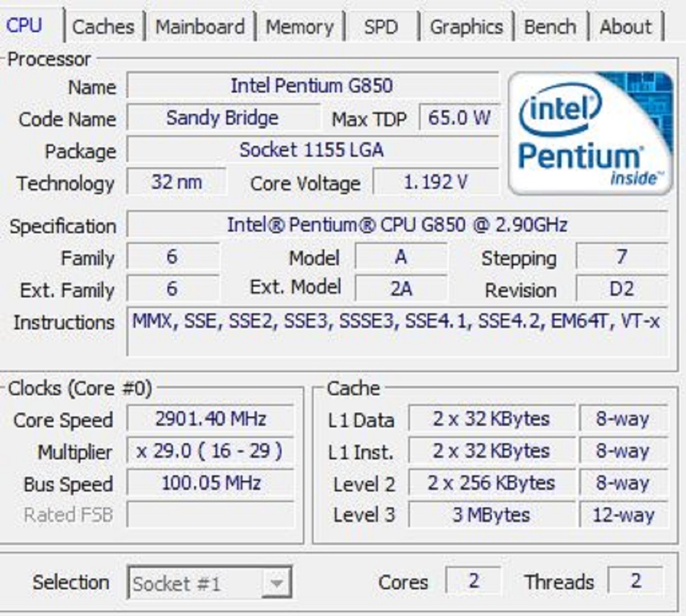Click the Bus Speed value 100.05 MHz
Viewport: 686px width, 616px height.
(x=210, y=483)
